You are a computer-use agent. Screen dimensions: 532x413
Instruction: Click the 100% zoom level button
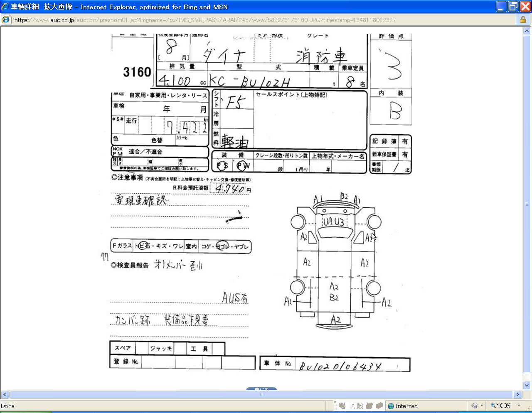pos(500,406)
